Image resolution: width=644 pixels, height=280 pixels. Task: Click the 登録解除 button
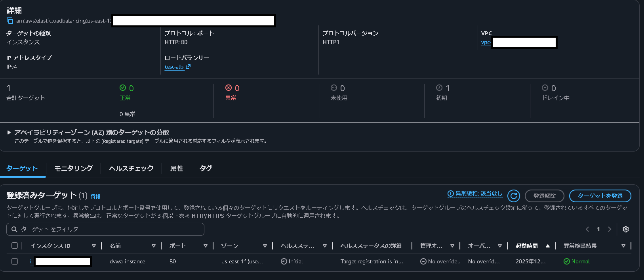(x=545, y=196)
